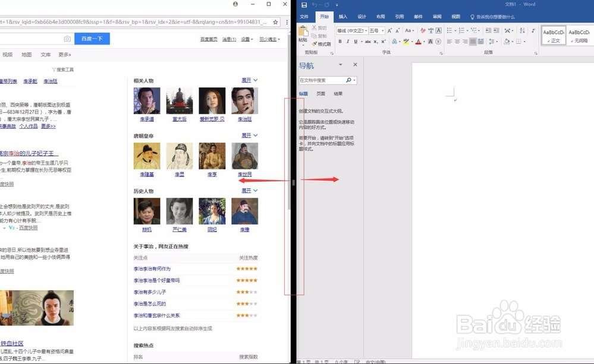Open the bullet list dropdown arrow
This screenshot has width=594, height=364.
point(455,31)
